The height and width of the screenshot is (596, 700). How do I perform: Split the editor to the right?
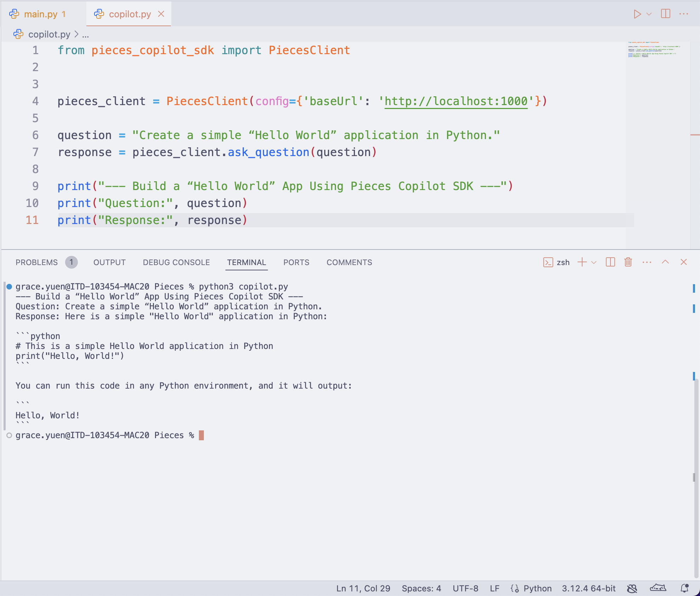665,14
